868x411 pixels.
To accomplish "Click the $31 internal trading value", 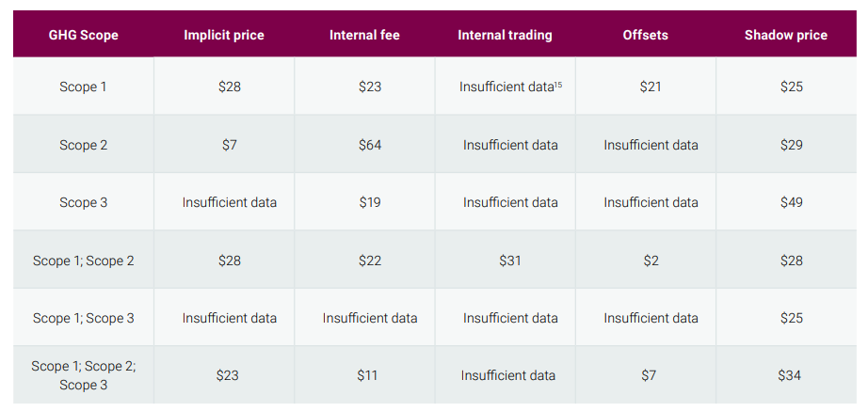I will [510, 261].
